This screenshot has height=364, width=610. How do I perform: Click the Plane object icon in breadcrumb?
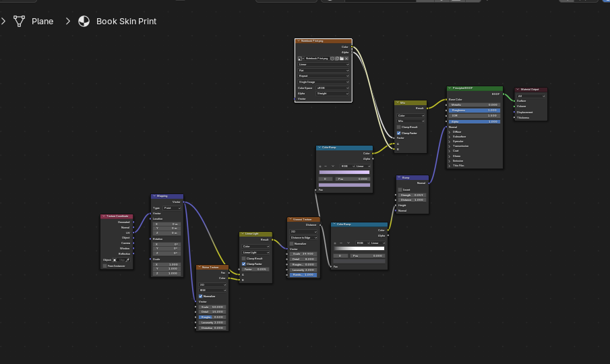[19, 21]
